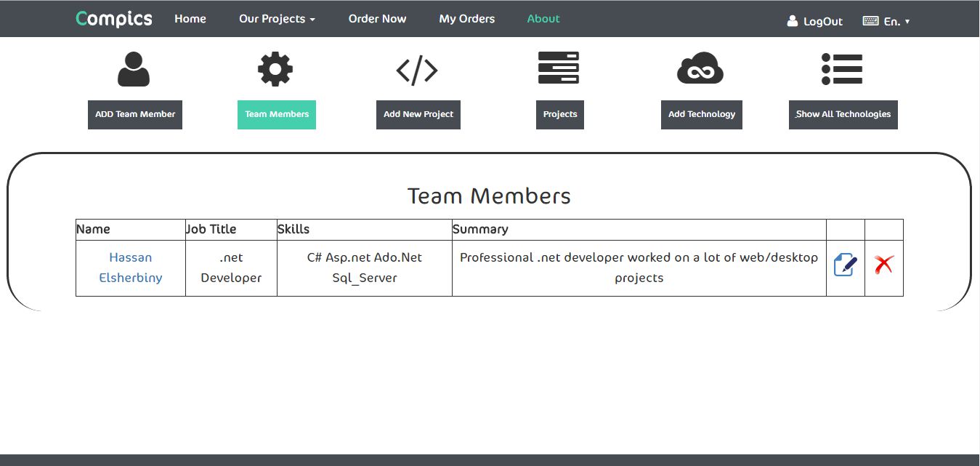The width and height of the screenshot is (980, 466).
Task: Click the code brackets icon above Add New Project
Action: pyautogui.click(x=417, y=71)
